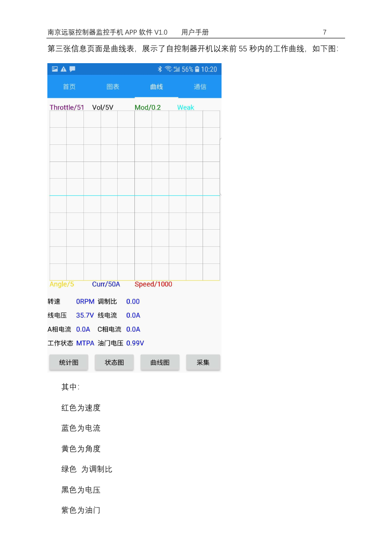The height and width of the screenshot is (554, 392).
Task: Click the 0RPM speed value
Action: coord(85,301)
